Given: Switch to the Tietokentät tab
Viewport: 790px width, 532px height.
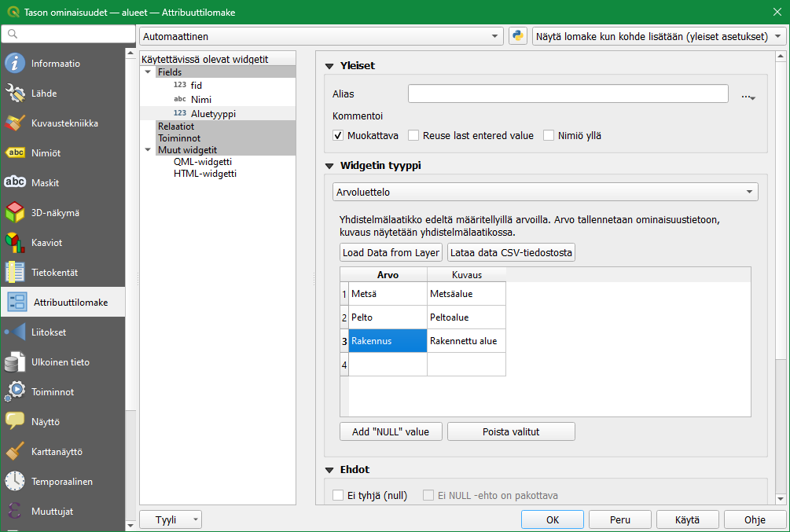Looking at the screenshot, I should pos(54,273).
